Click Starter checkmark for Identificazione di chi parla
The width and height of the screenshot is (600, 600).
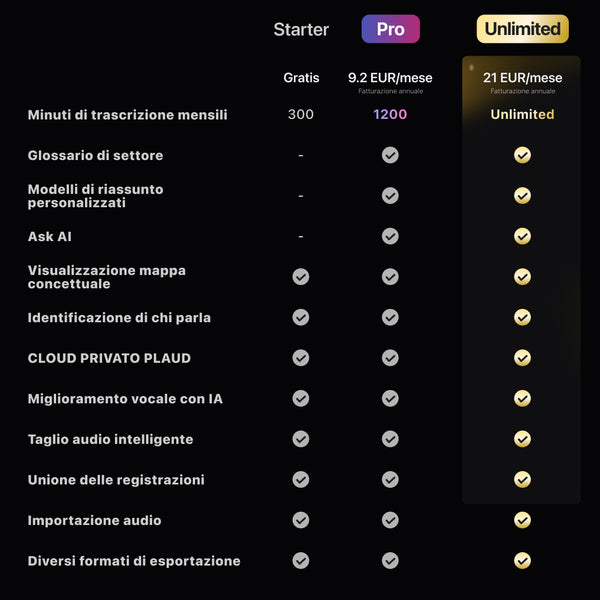301,317
